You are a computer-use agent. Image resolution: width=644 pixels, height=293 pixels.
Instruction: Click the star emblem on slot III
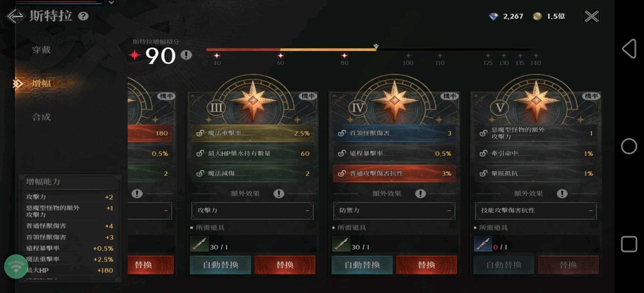point(254,100)
